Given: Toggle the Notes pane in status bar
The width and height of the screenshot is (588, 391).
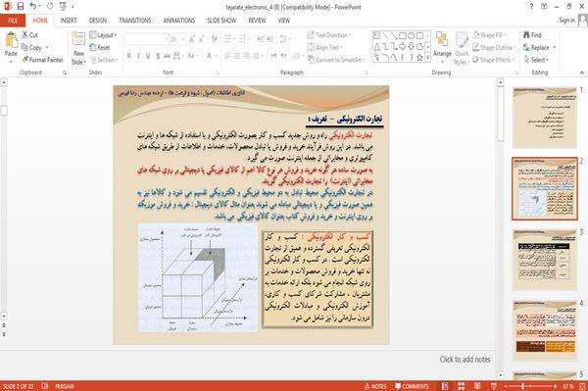Looking at the screenshot, I should click(375, 386).
